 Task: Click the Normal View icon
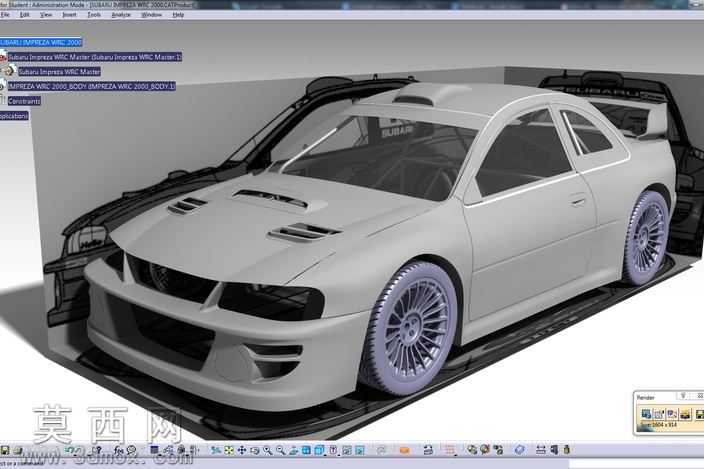click(293, 450)
